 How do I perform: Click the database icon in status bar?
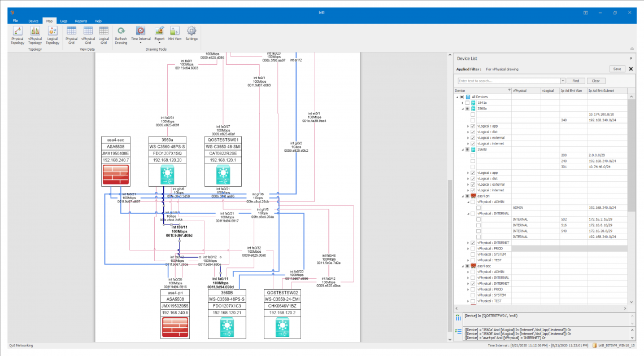(x=594, y=346)
